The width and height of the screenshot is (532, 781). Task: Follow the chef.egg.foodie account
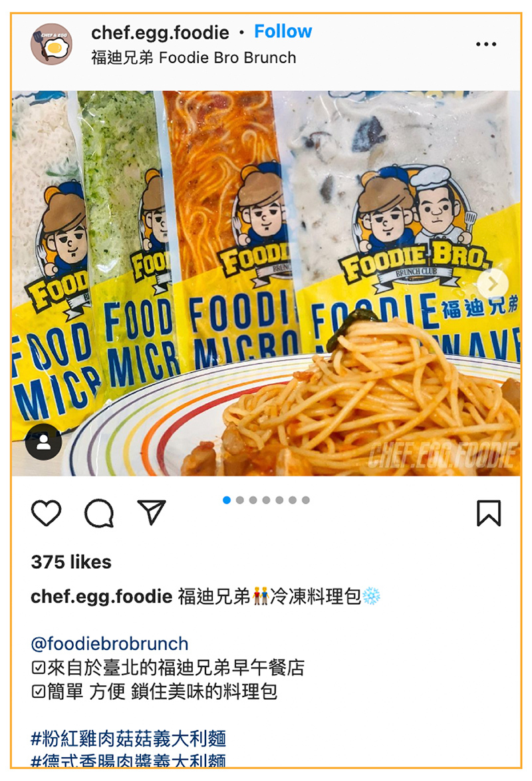click(x=283, y=31)
